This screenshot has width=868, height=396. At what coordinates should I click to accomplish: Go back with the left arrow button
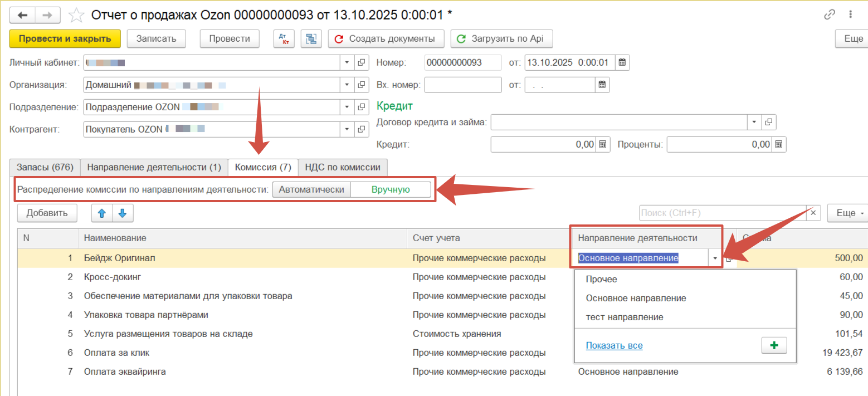coord(23,15)
